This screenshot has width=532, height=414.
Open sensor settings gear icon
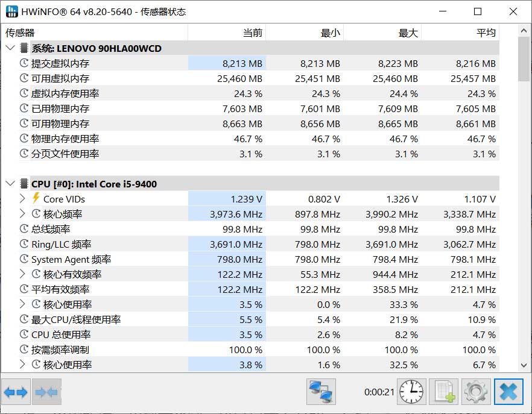[x=475, y=392]
